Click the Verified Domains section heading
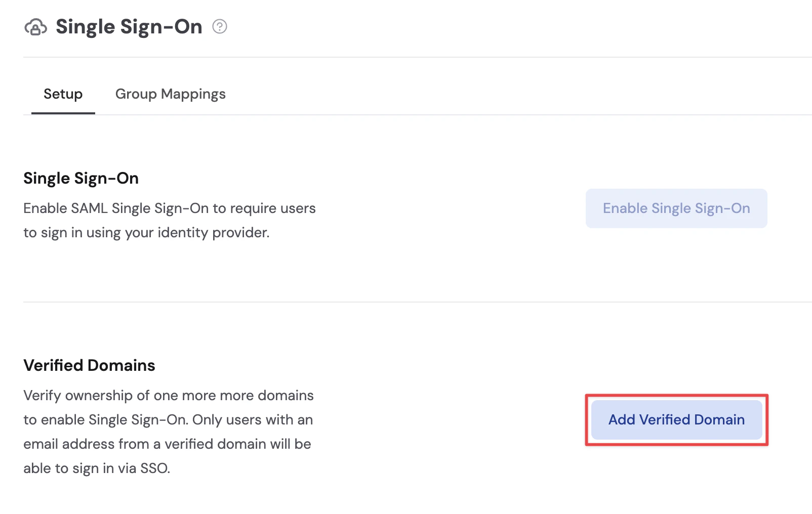The image size is (812, 514). [89, 365]
